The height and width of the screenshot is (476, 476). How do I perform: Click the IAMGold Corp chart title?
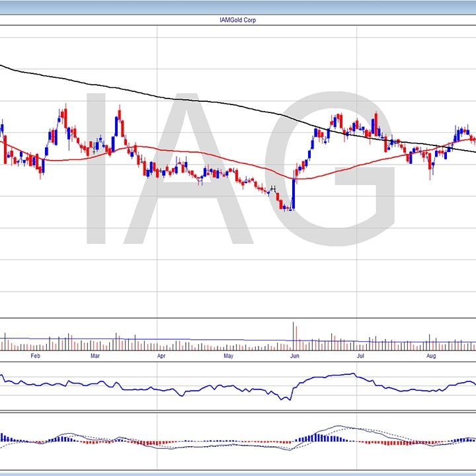coord(237,20)
